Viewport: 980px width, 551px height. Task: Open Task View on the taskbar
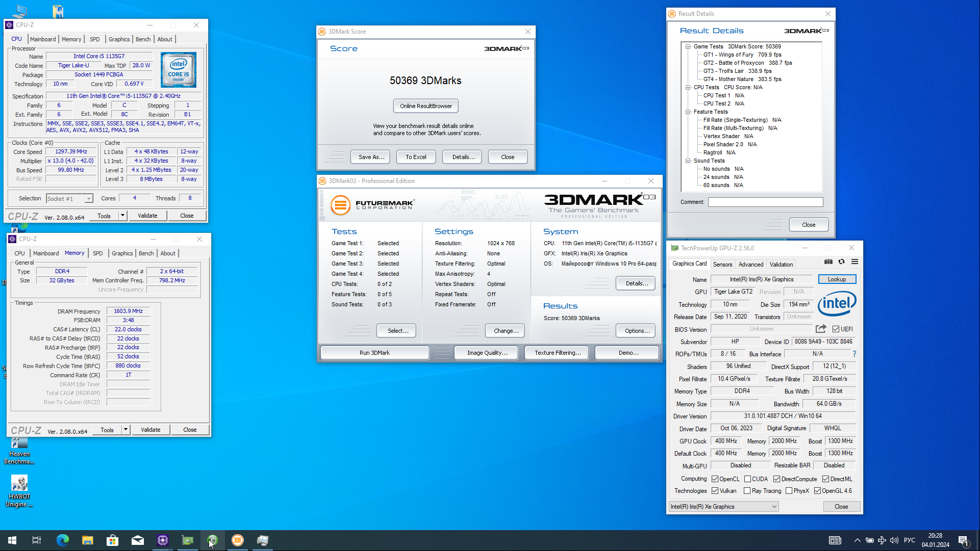37,540
